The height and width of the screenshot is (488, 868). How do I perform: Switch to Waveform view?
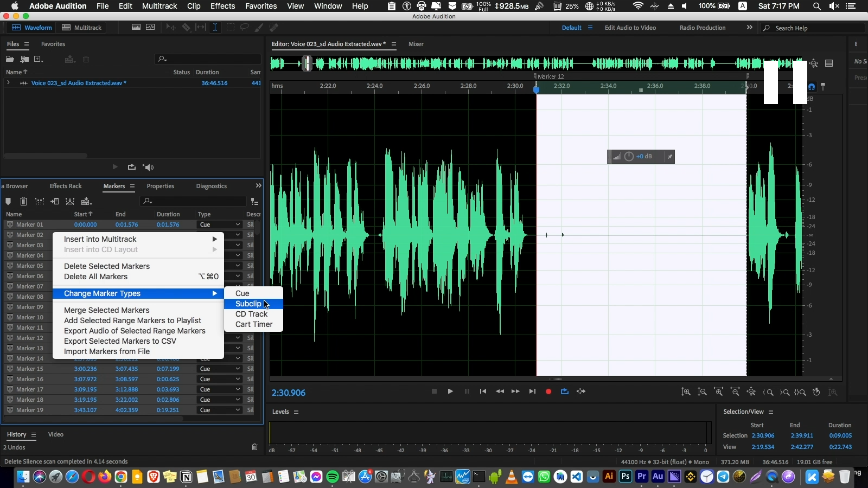tap(32, 28)
